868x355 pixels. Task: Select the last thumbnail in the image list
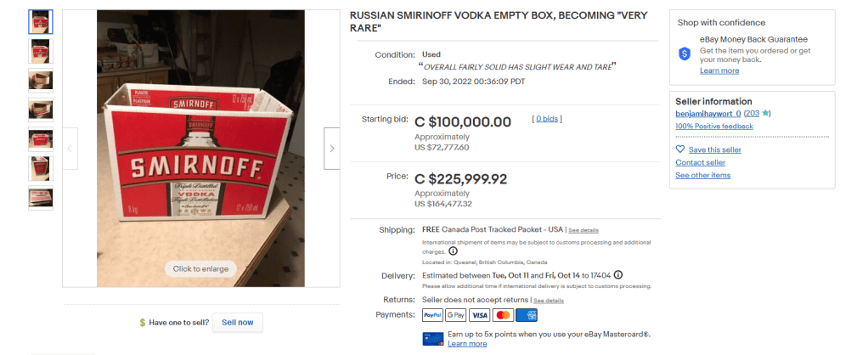(x=40, y=198)
